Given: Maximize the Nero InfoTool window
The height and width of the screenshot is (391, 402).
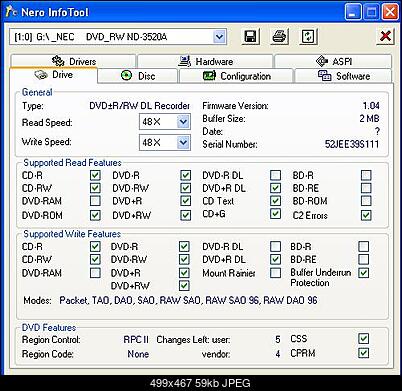Looking at the screenshot, I should tap(371, 12).
